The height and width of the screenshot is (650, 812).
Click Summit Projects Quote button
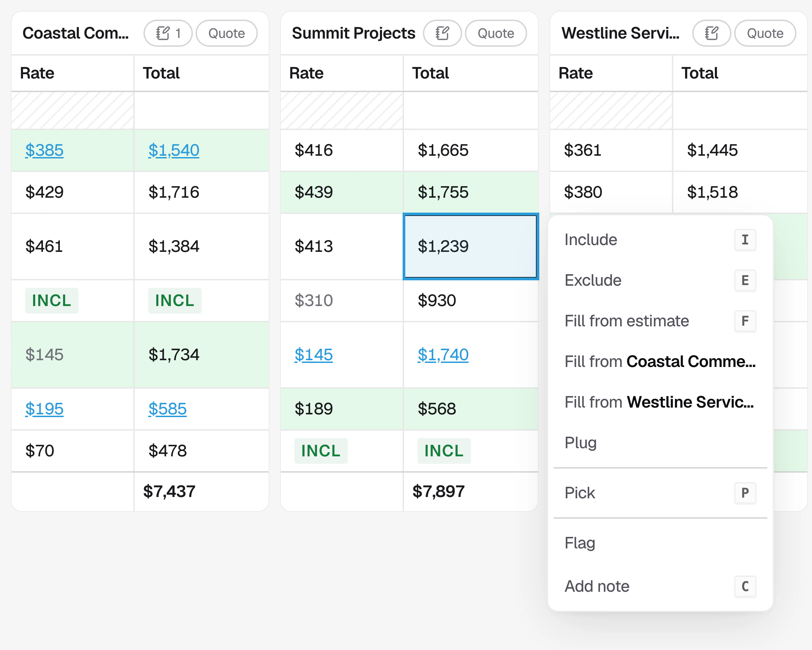pyautogui.click(x=496, y=33)
